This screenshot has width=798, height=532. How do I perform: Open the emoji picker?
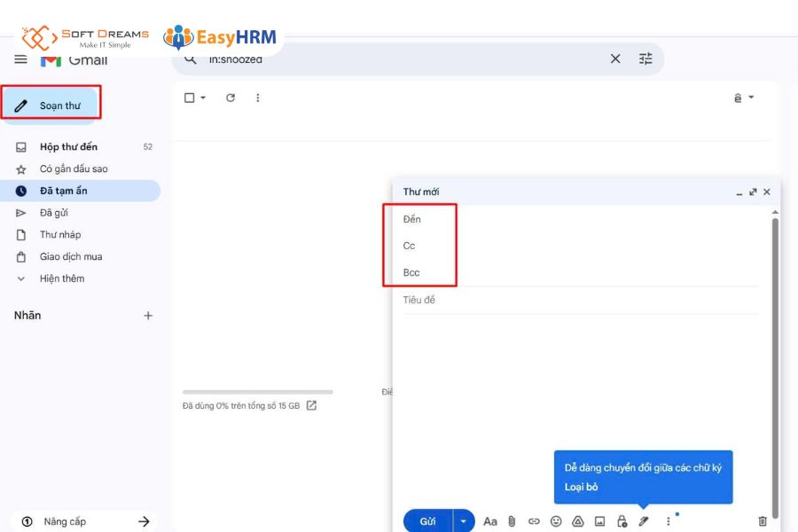[556, 521]
